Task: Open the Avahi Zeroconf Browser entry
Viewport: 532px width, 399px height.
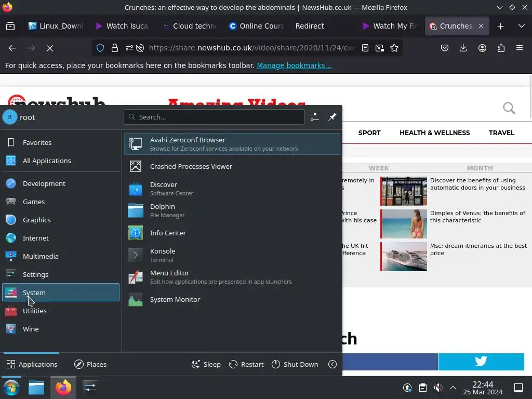Action: (x=232, y=144)
